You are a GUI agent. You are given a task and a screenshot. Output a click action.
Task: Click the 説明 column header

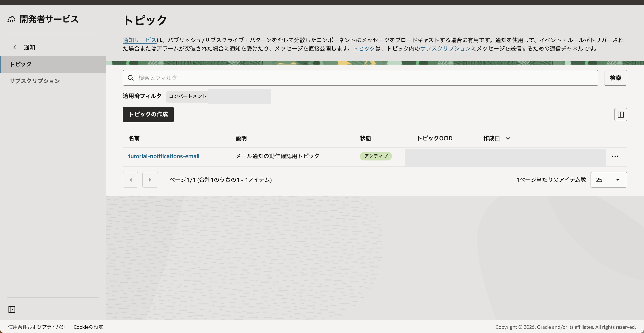coord(241,138)
